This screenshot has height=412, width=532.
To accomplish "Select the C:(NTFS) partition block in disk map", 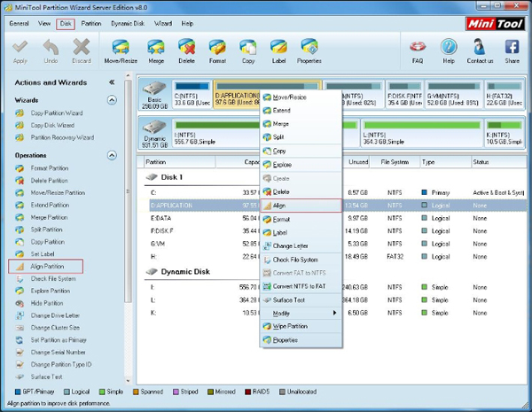I will click(192, 95).
